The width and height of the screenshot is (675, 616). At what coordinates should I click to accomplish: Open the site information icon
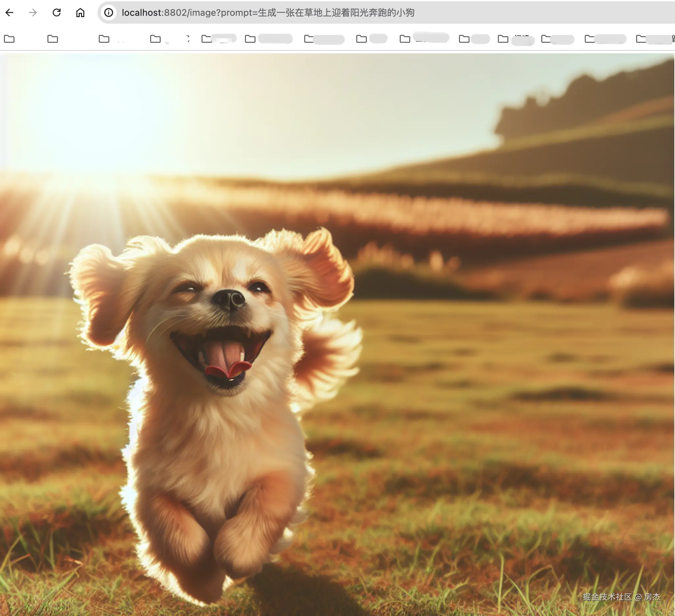(108, 13)
